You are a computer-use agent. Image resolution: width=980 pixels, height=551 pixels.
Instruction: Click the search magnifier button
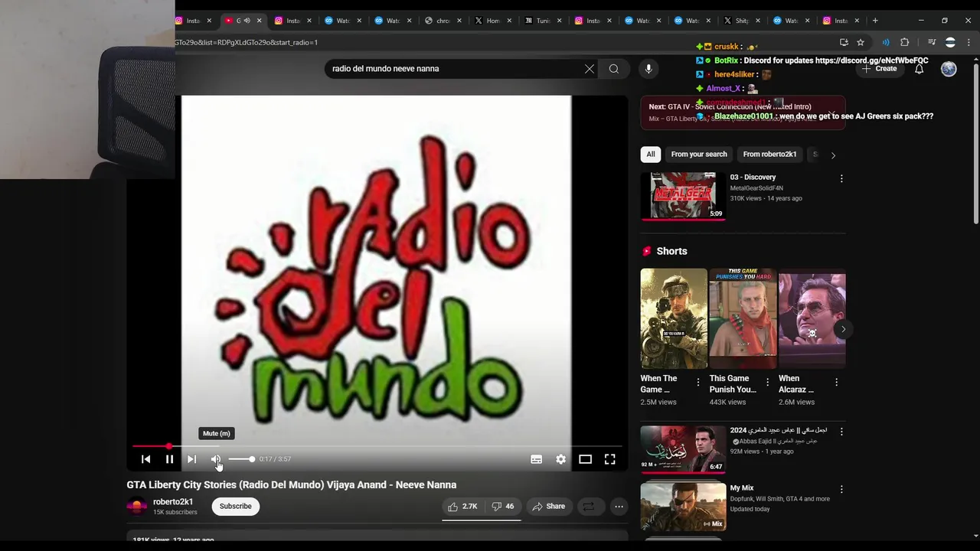pos(614,69)
